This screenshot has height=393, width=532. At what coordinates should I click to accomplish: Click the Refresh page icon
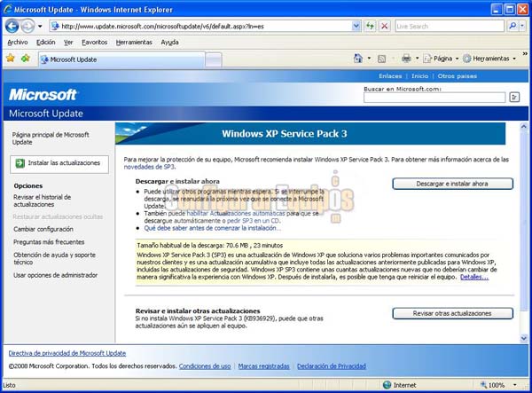tap(370, 26)
